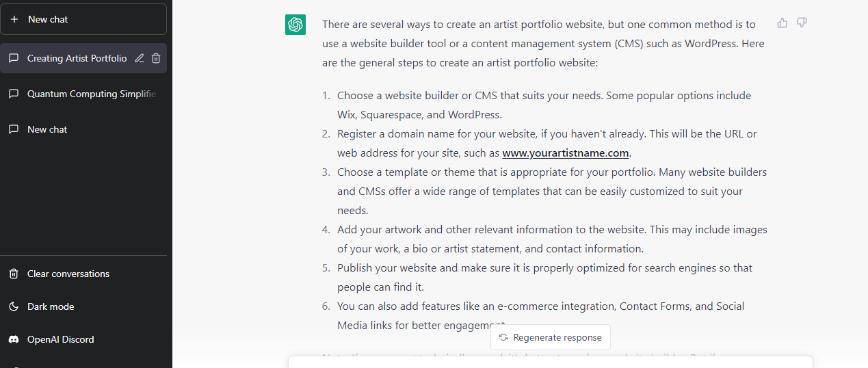Select the New chat entry in the history list

[x=83, y=129]
